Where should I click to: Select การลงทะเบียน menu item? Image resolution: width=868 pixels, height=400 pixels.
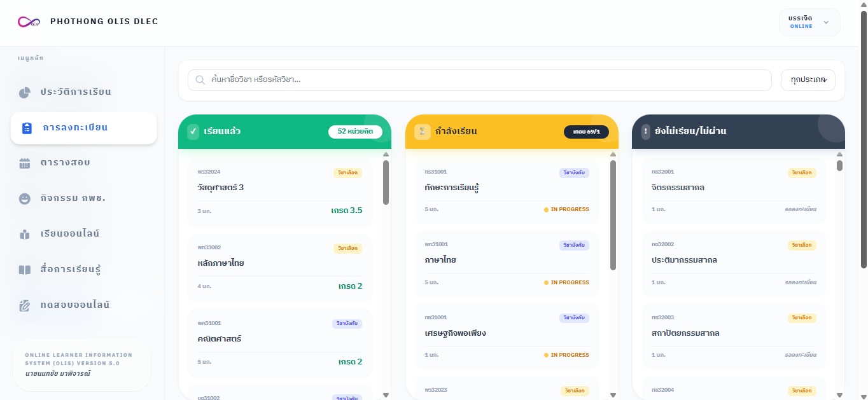tap(83, 128)
